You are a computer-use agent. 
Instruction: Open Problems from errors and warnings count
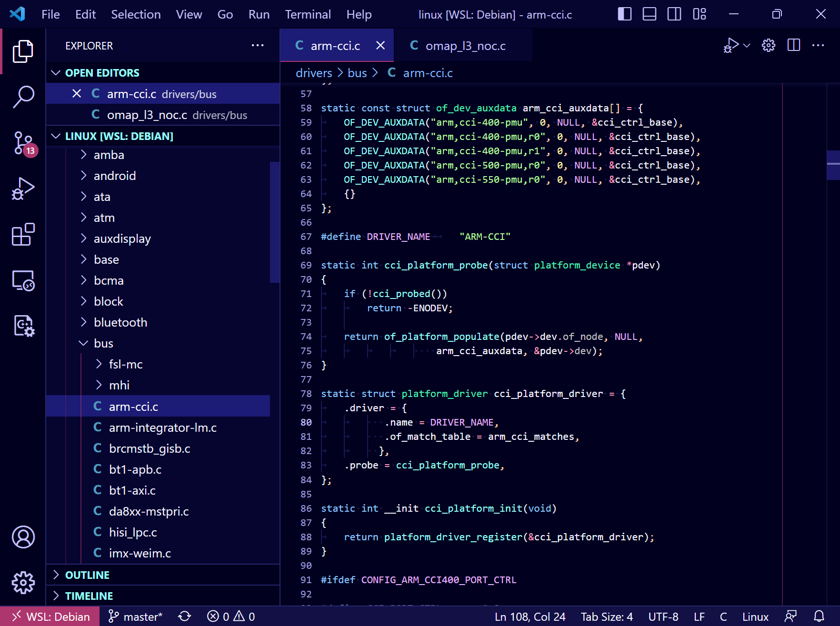click(x=231, y=616)
